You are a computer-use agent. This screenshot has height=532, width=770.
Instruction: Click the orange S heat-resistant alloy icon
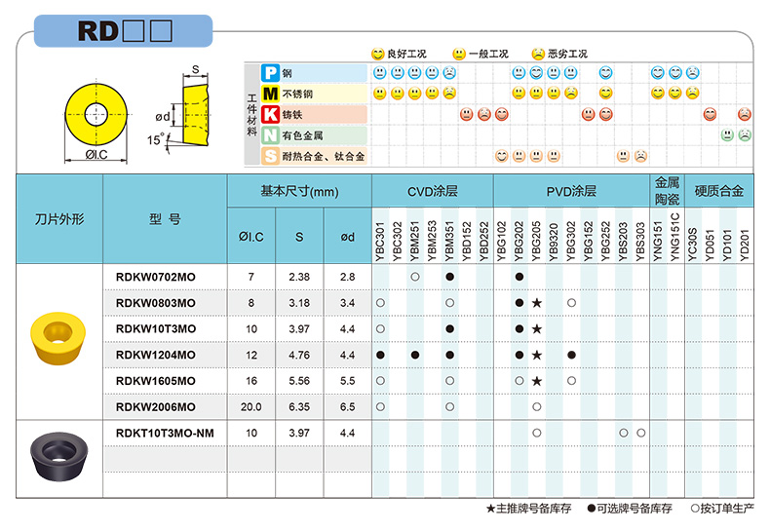pyautogui.click(x=270, y=156)
